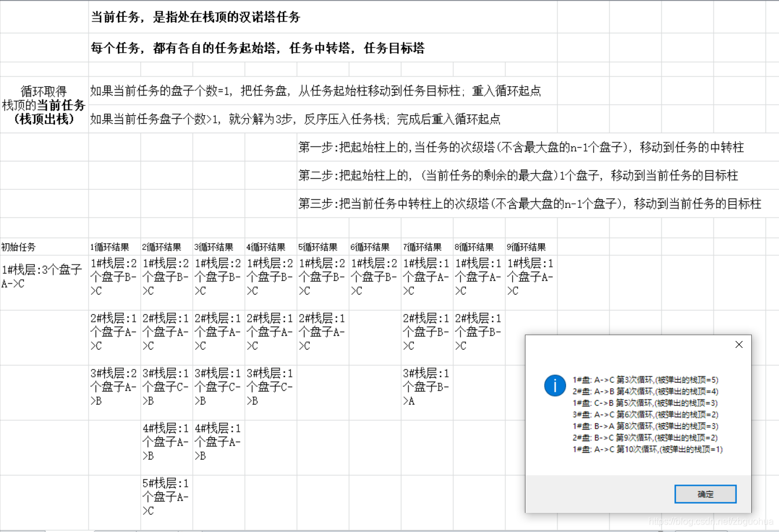The image size is (779, 532).
Task: Select cell '1#栈层:2个盘子B->C' under 6循环结果
Action: click(375, 282)
